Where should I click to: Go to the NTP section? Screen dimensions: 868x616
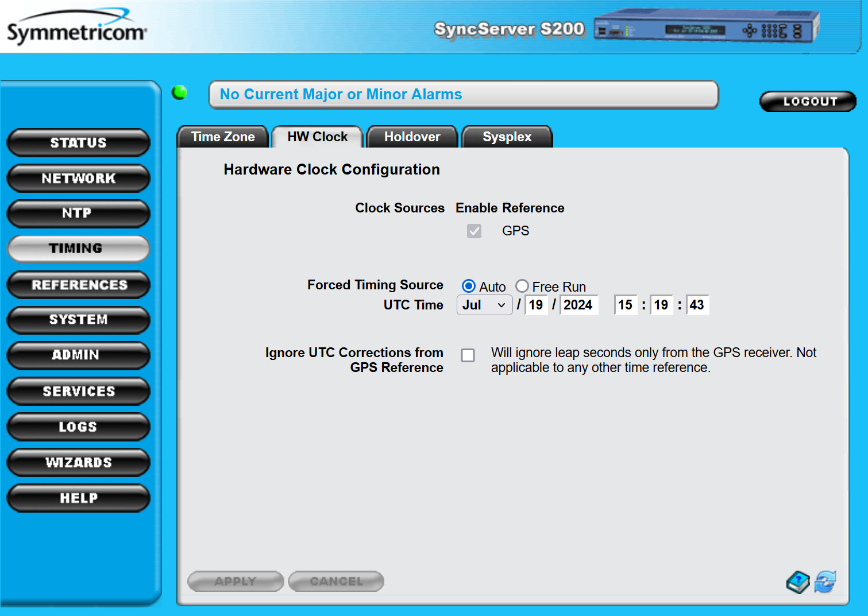78,214
